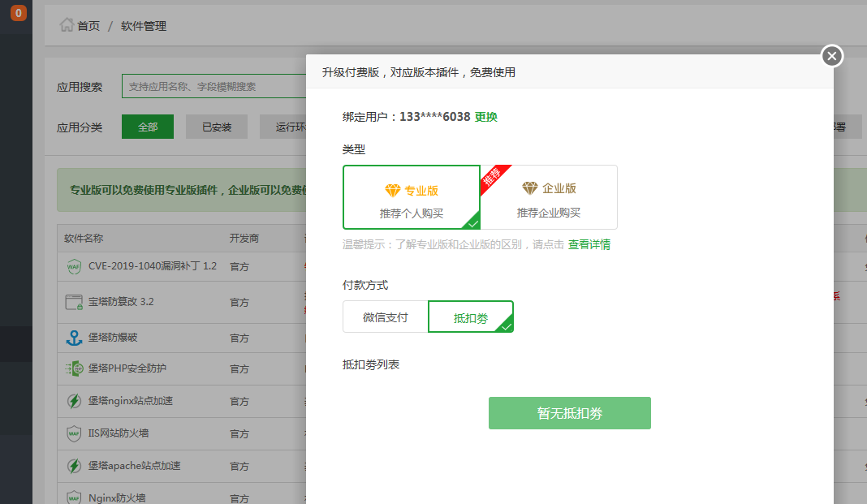Click the 类型 section label
The width and height of the screenshot is (867, 504).
(354, 149)
